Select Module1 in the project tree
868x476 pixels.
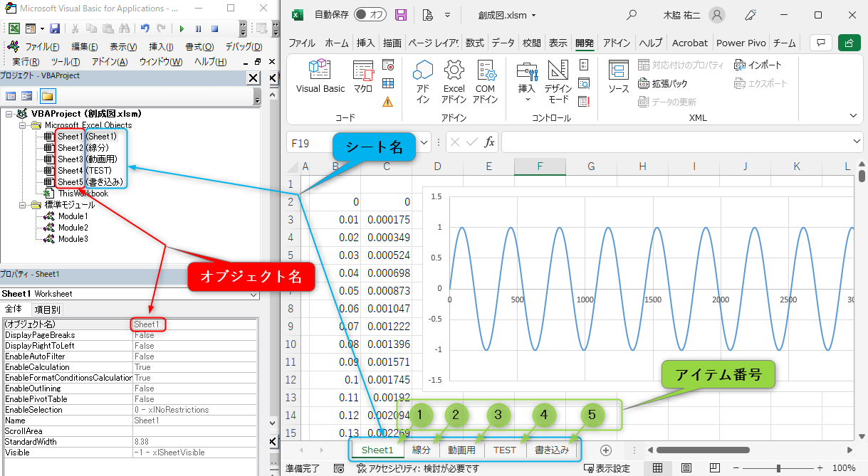click(x=73, y=216)
